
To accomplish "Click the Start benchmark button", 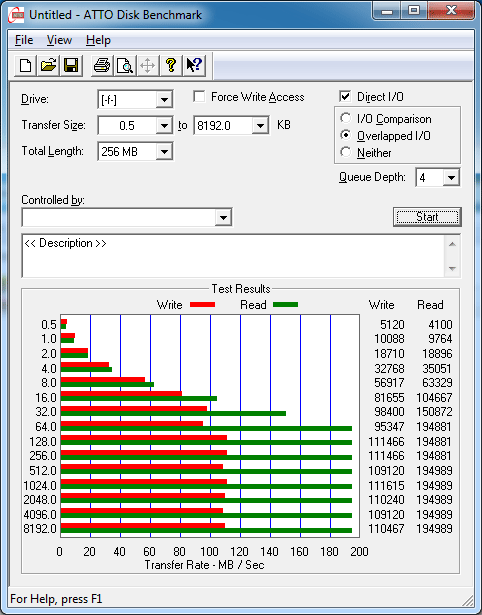I will coord(427,217).
